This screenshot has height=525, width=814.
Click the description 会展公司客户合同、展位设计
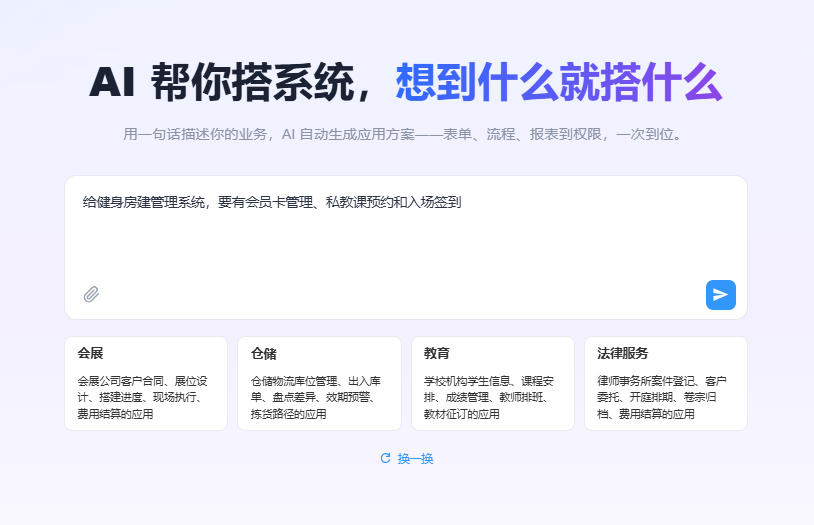tap(142, 397)
